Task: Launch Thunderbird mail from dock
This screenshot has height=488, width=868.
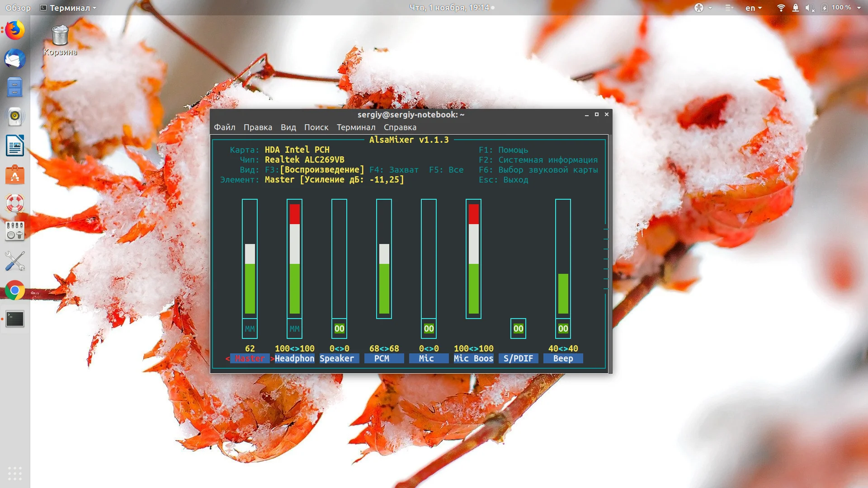Action: [x=15, y=59]
